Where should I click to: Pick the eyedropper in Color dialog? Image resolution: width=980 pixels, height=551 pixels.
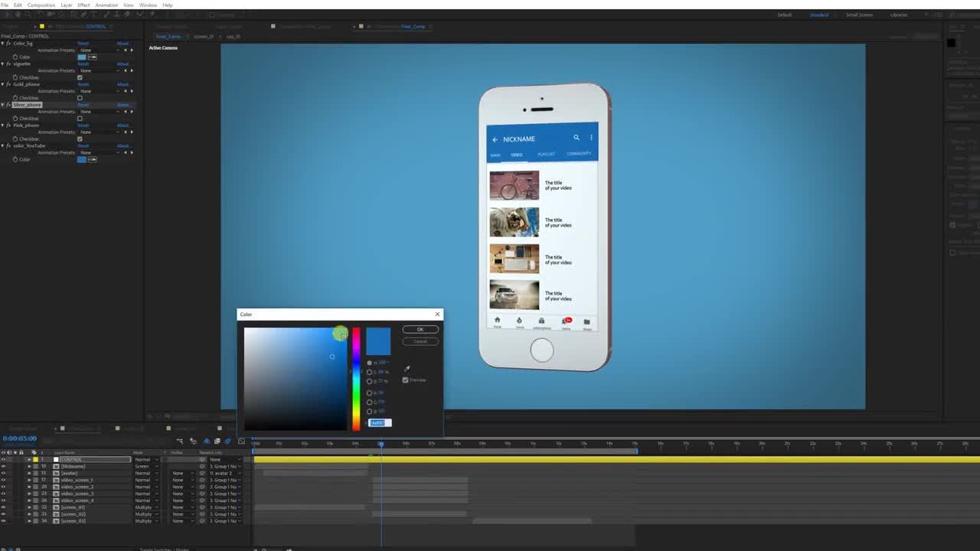(407, 369)
